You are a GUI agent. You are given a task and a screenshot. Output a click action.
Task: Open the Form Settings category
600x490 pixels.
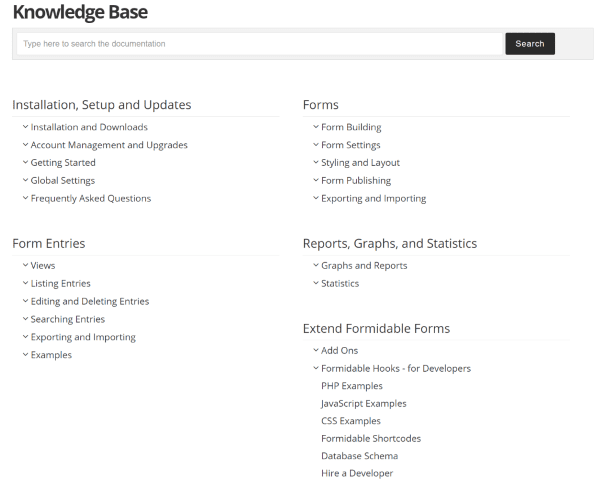point(351,145)
